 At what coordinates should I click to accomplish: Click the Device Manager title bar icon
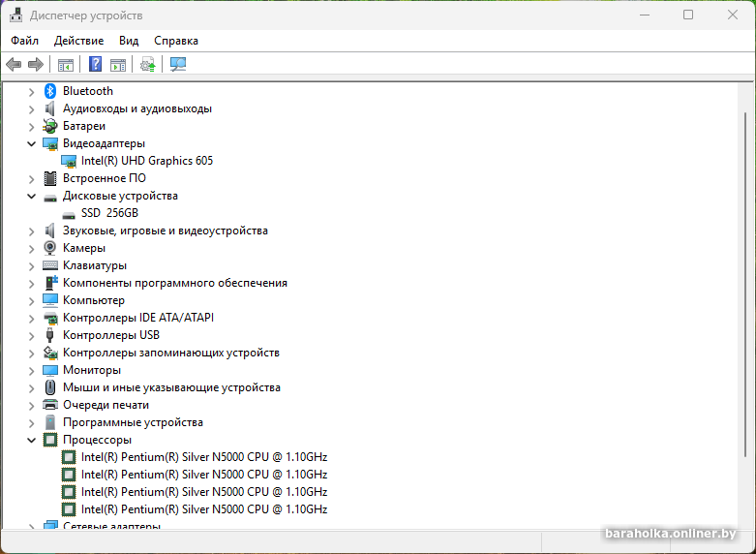(15, 15)
